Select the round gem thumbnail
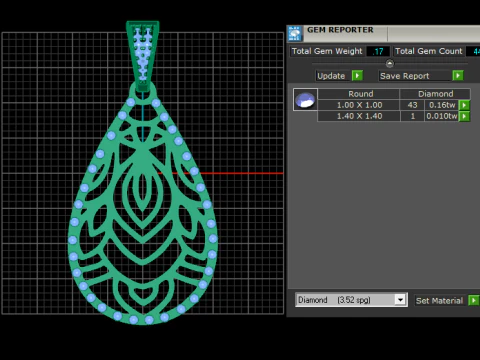 305,99
